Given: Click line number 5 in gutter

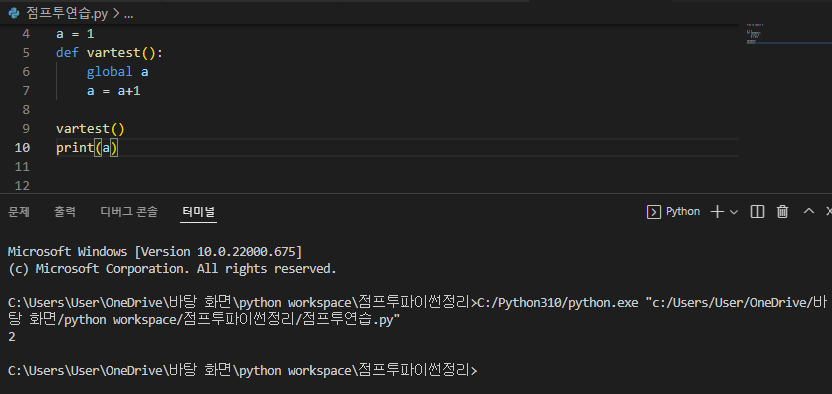Looking at the screenshot, I should coord(27,52).
